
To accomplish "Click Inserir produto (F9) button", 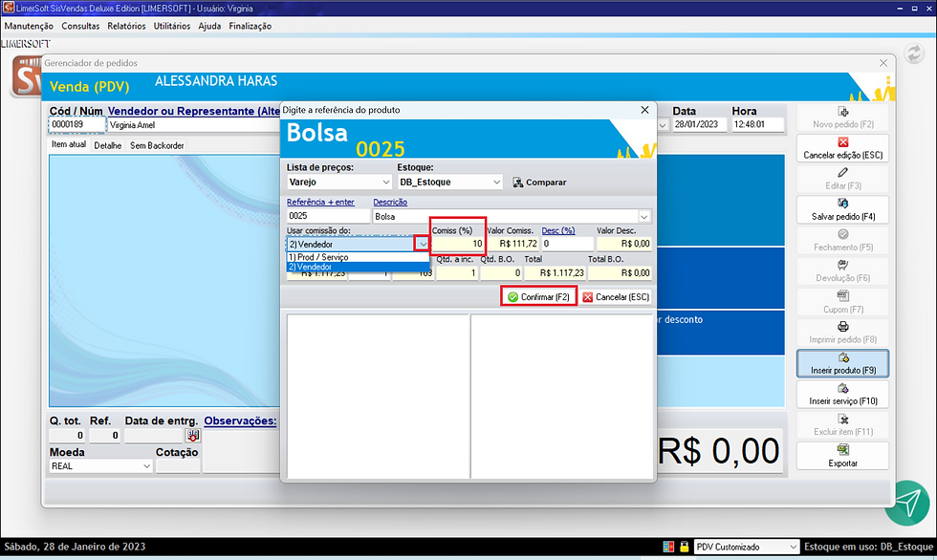I will [842, 363].
